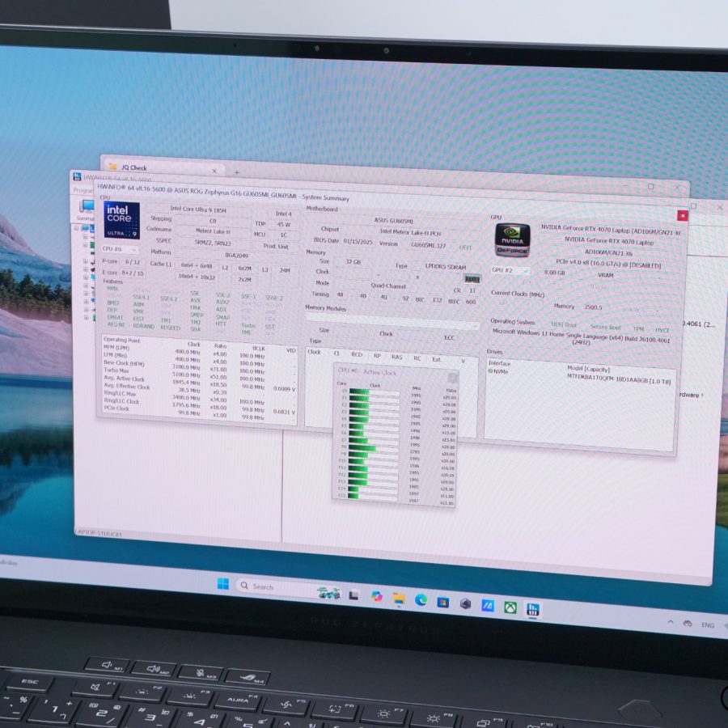Add a new tab beside JQ Check
Viewport: 728px width, 728px height.
tap(237, 172)
